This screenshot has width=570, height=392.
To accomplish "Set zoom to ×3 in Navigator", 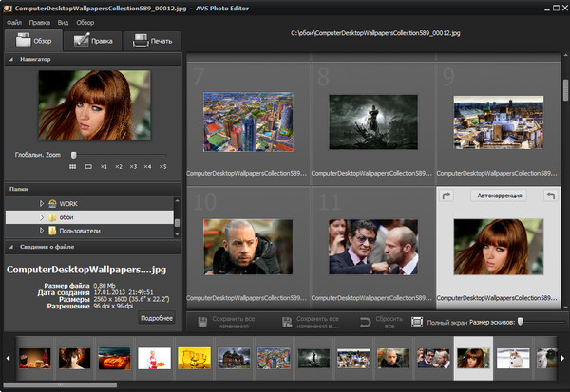I will point(133,166).
